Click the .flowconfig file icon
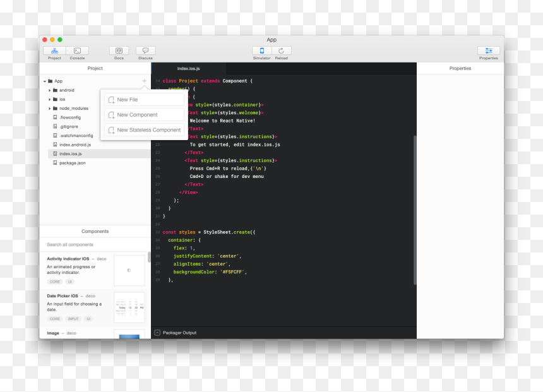The width and height of the screenshot is (543, 392). (55, 117)
